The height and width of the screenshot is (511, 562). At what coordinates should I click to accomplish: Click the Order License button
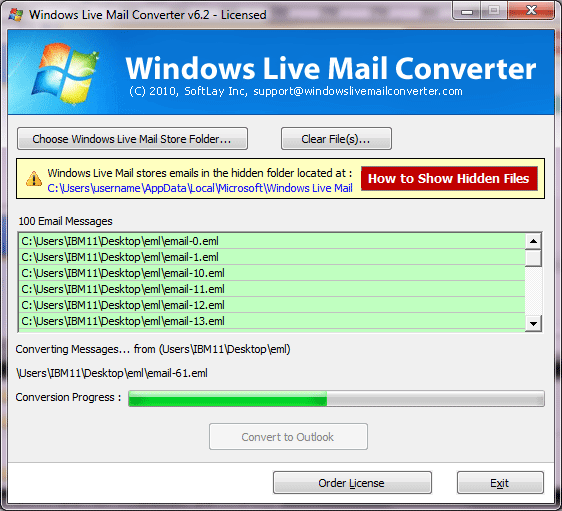click(352, 483)
